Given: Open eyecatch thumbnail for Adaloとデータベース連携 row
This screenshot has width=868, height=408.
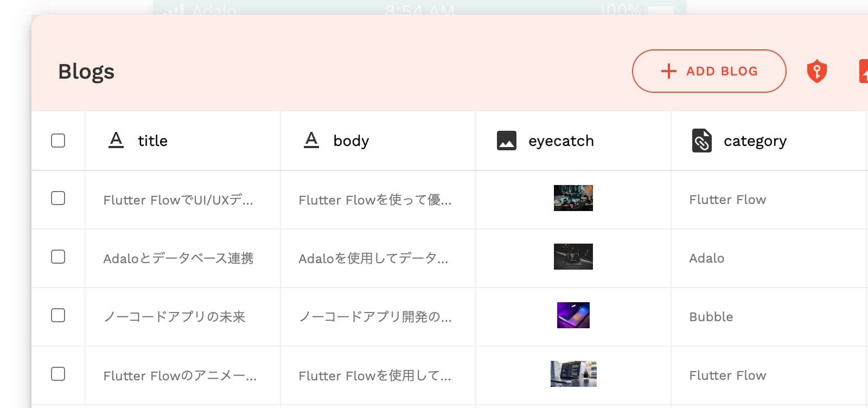Looking at the screenshot, I should [x=573, y=257].
